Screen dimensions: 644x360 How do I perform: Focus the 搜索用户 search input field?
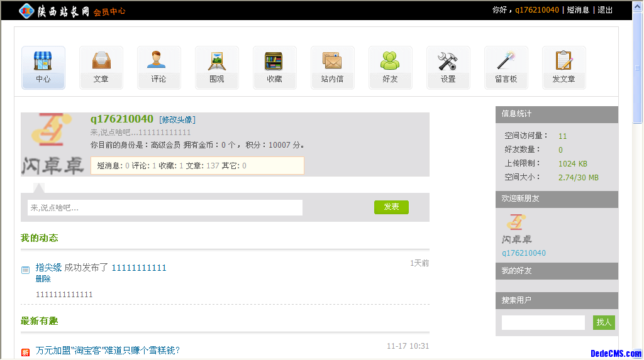tap(543, 322)
